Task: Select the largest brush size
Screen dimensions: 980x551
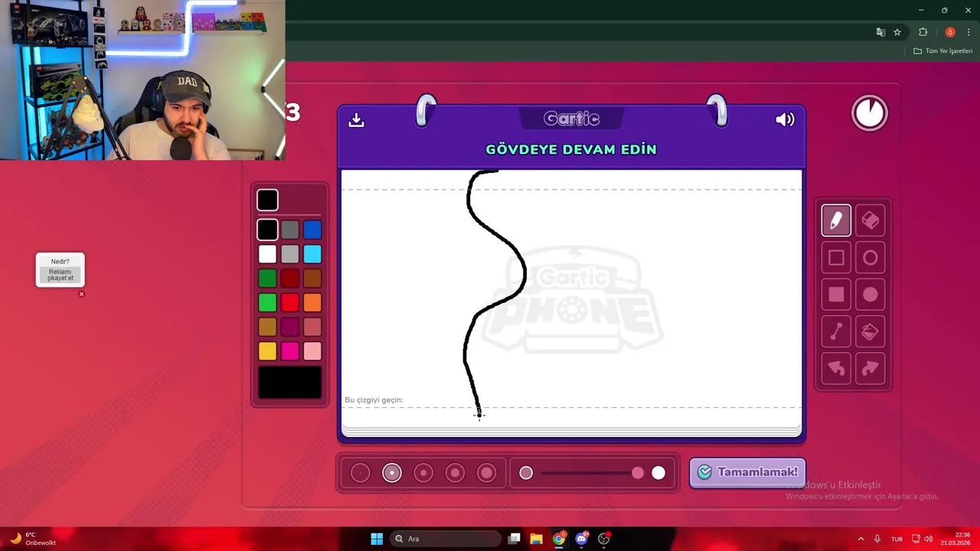Action: pyautogui.click(x=486, y=473)
